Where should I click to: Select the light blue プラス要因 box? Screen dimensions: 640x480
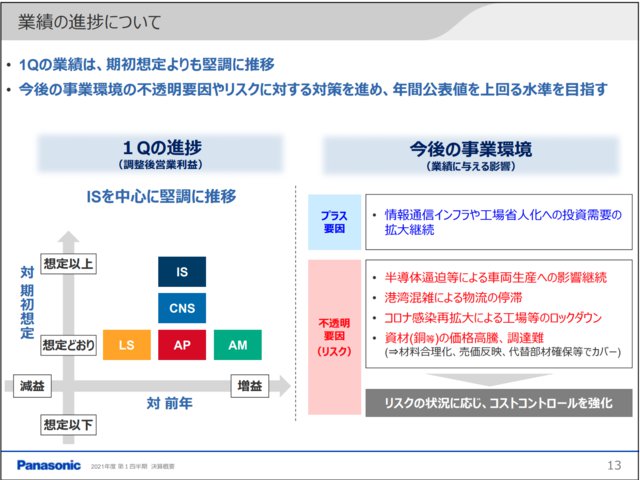click(x=333, y=222)
